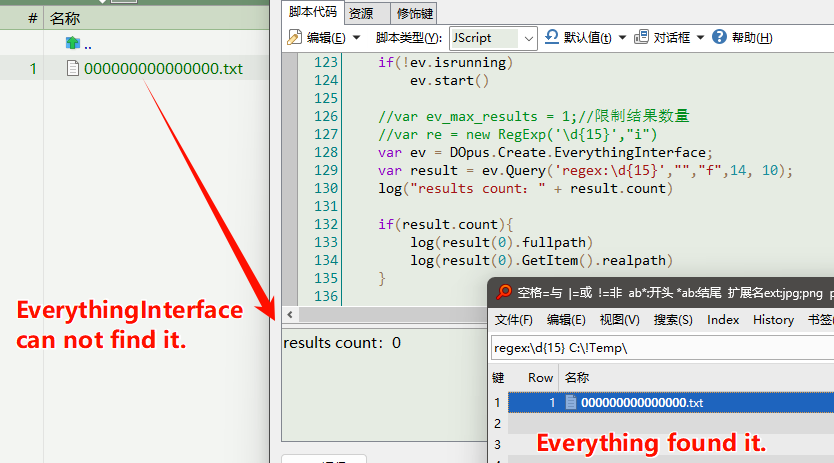Click the Everything magnifier title icon
The width and height of the screenshot is (834, 463).
[x=503, y=292]
